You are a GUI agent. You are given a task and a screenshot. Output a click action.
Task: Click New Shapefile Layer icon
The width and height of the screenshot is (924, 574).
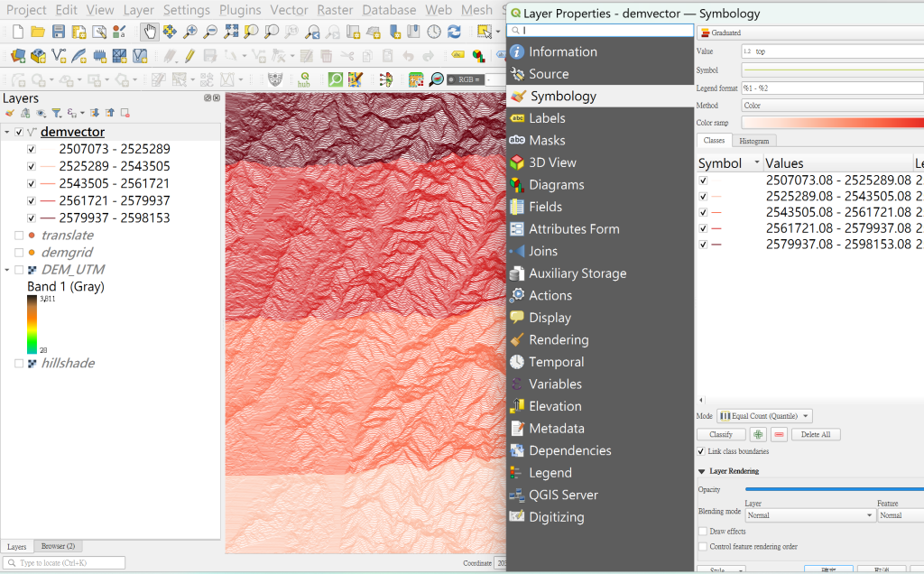click(x=59, y=56)
